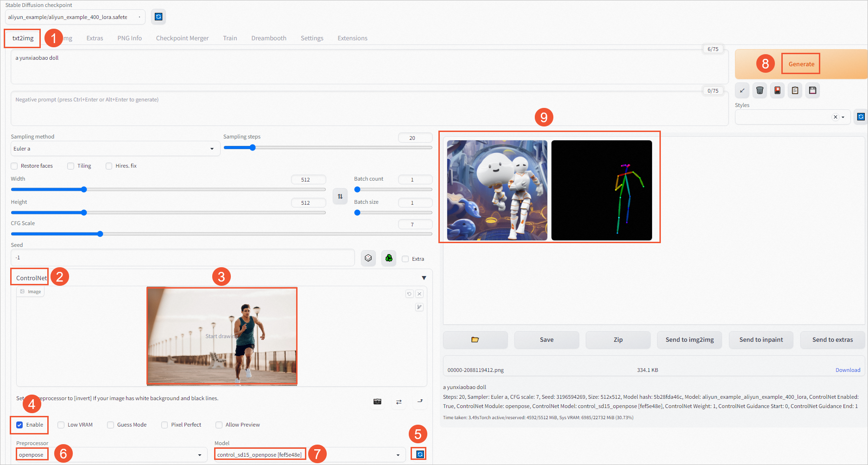868x465 pixels.
Task: Turn on Guess Mode checkbox
Action: pyautogui.click(x=110, y=425)
